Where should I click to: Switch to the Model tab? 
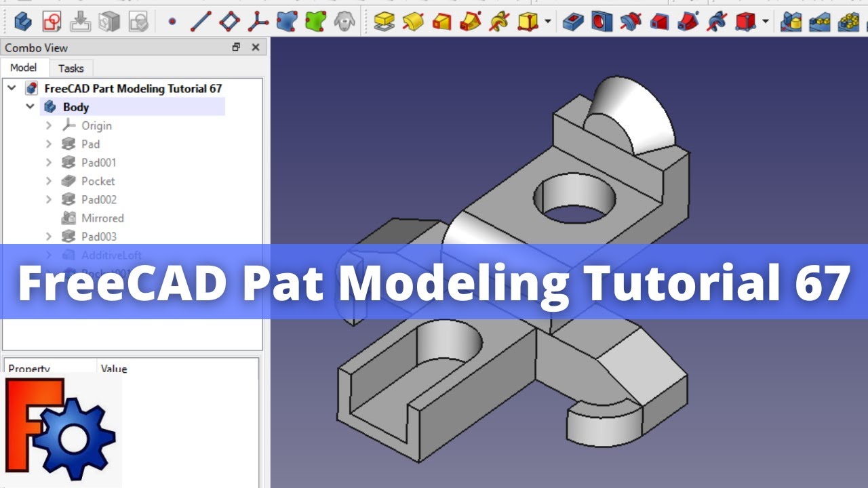24,68
